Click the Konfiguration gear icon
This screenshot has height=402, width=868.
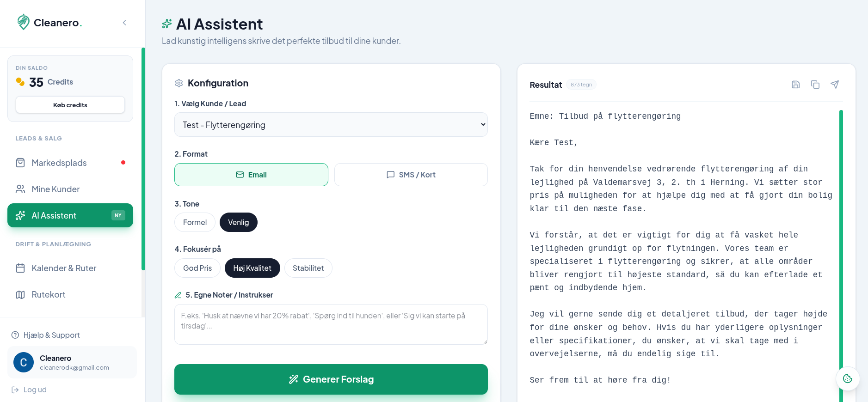point(179,83)
